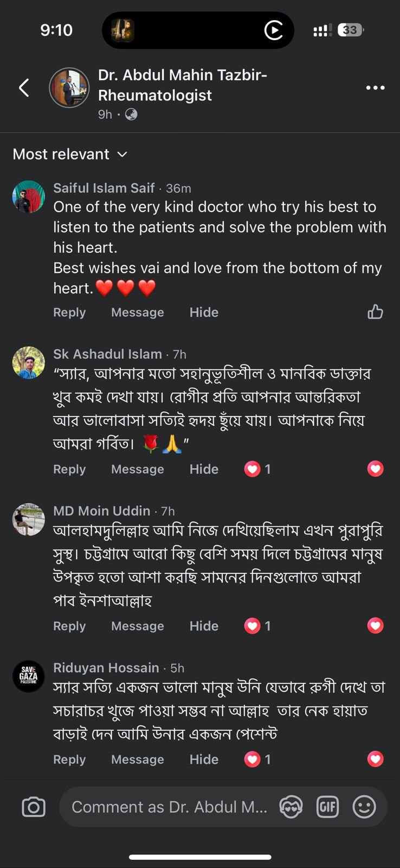Tap the camera icon to attach photo

[34, 807]
